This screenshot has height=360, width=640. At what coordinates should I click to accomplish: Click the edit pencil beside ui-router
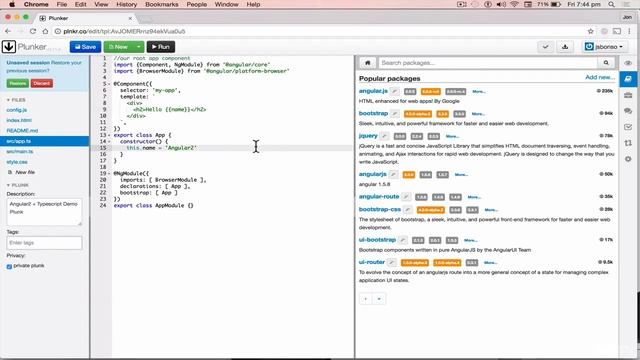[x=391, y=263]
